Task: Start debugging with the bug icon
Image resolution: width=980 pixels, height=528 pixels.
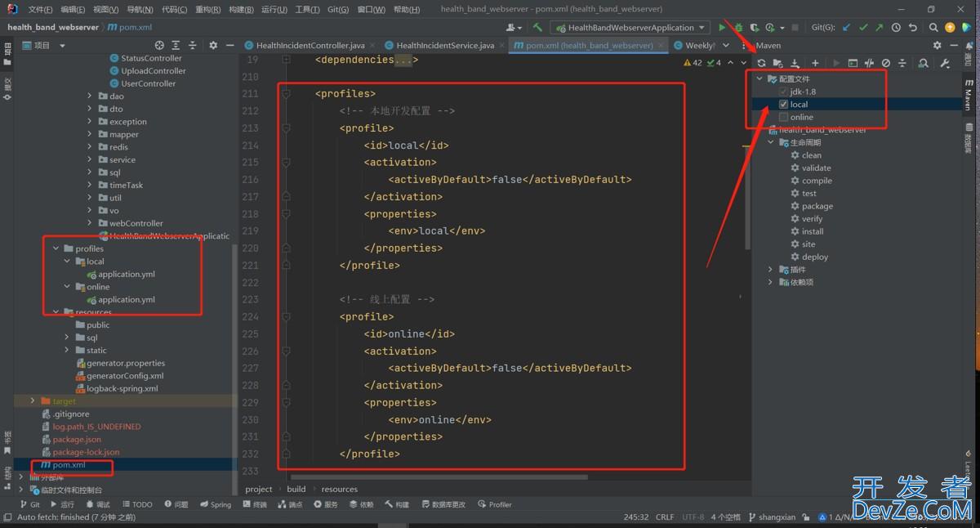Action: (738, 28)
